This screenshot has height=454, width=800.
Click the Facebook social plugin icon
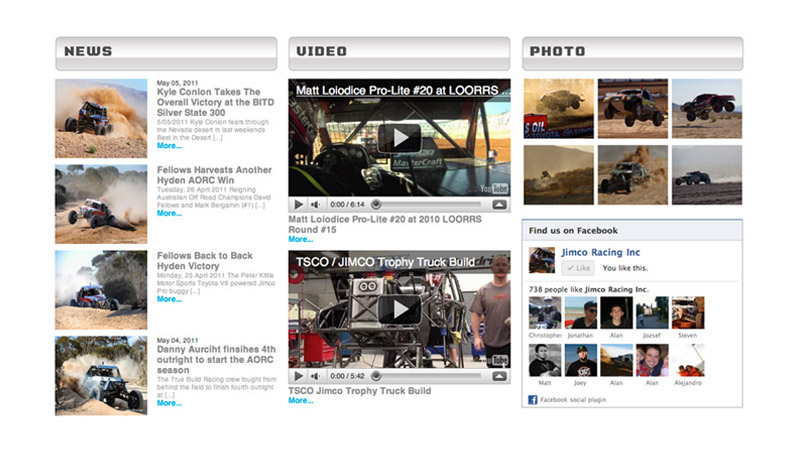pos(533,399)
